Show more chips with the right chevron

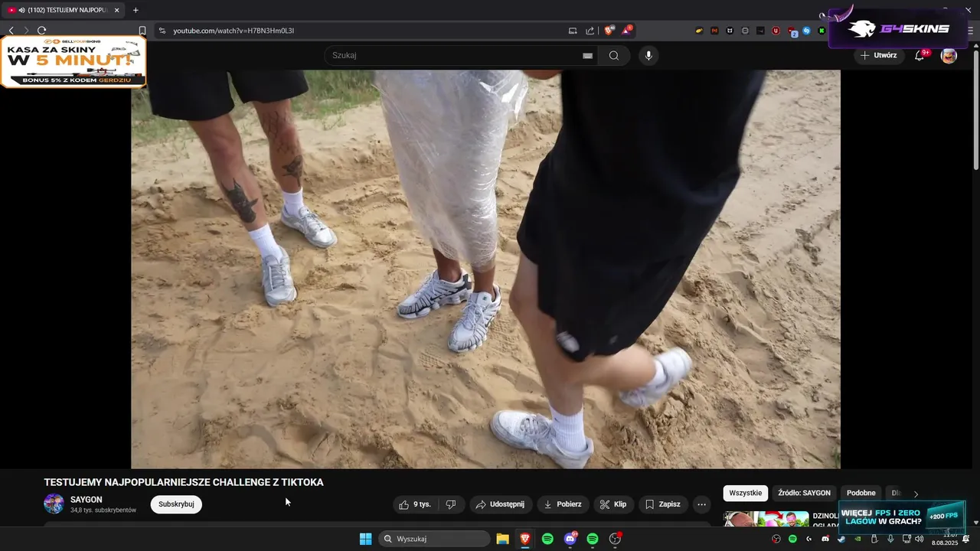coord(916,494)
